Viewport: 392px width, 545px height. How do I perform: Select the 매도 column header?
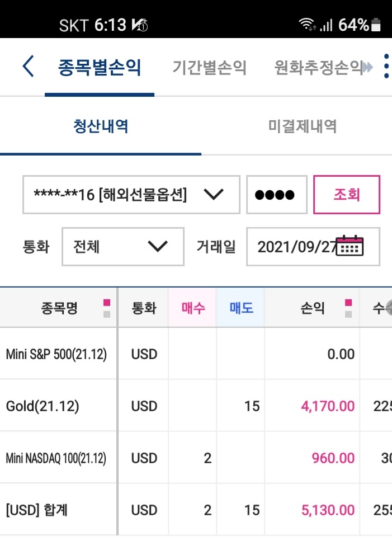240,308
